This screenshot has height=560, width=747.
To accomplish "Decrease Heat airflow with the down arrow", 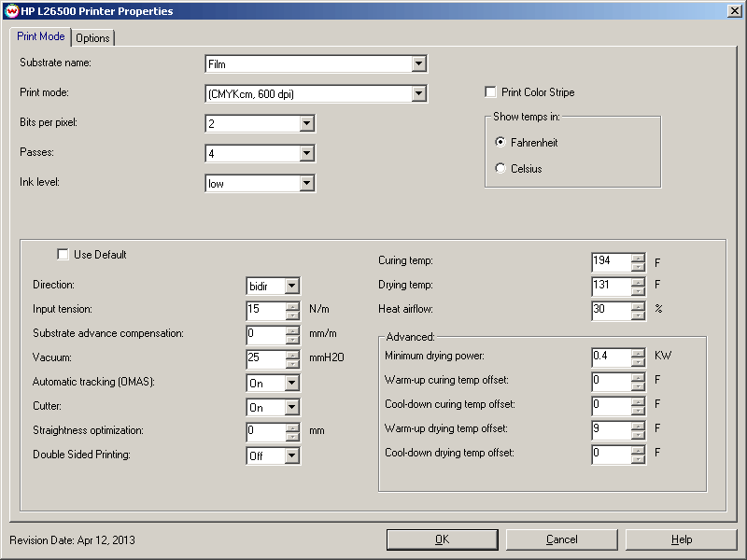I will (x=638, y=315).
